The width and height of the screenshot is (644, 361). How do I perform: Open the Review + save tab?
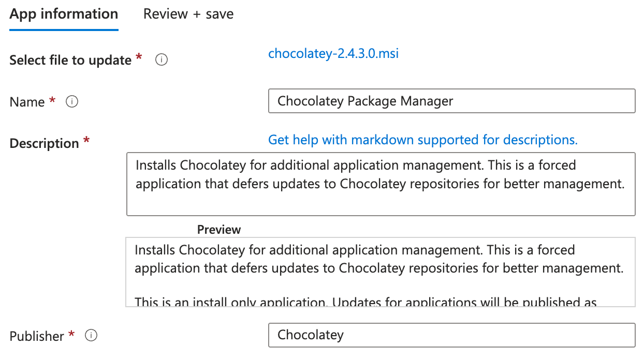point(188,14)
